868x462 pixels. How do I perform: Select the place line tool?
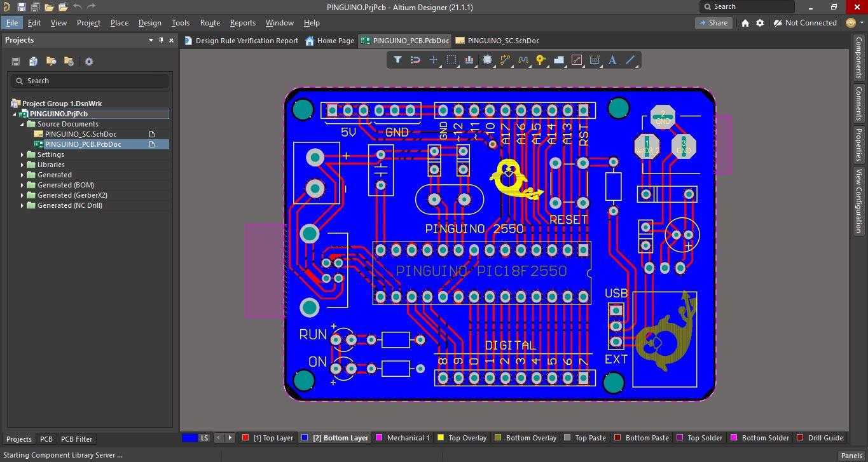click(x=630, y=60)
